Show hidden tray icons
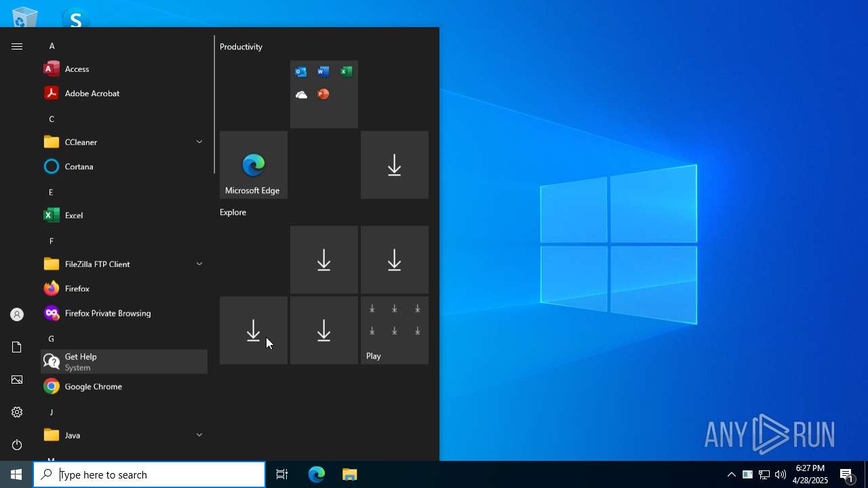 tap(731, 474)
